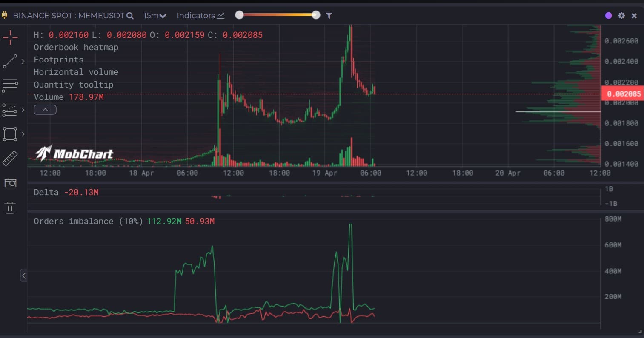Click the -1B delta axis label

click(611, 204)
